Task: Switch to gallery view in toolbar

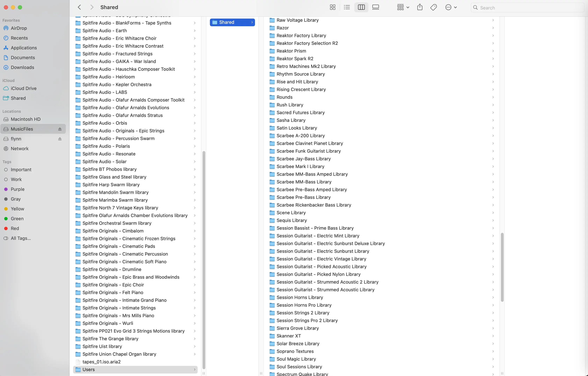Action: 376,7
